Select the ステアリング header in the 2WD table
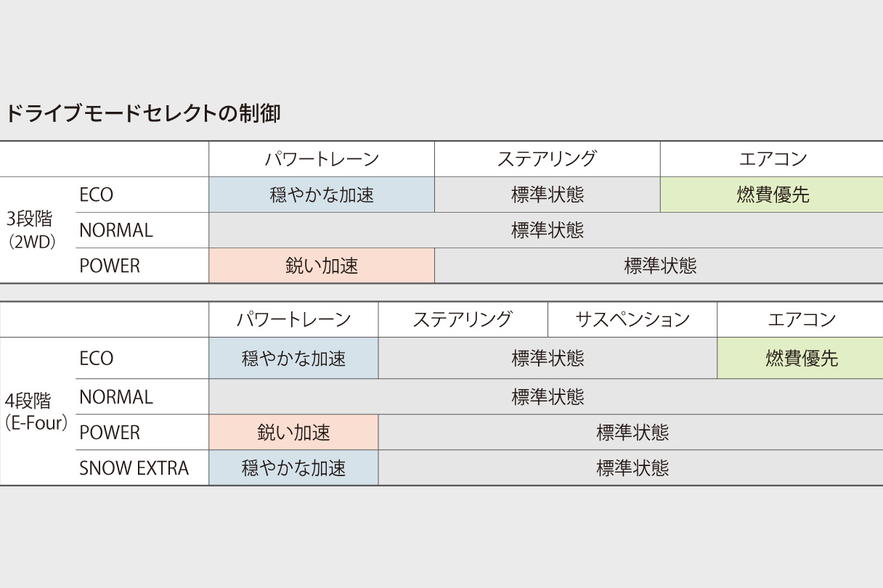This screenshot has height=588, width=883. [x=547, y=159]
